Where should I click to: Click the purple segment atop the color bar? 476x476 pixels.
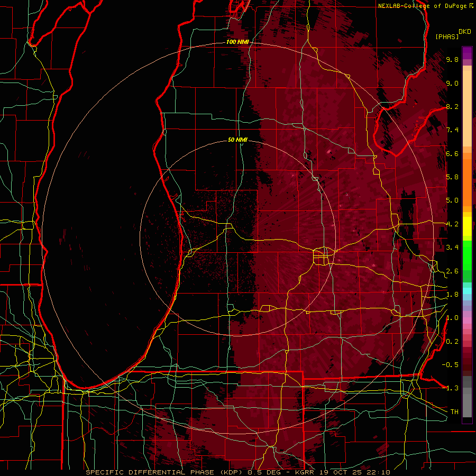click(467, 53)
